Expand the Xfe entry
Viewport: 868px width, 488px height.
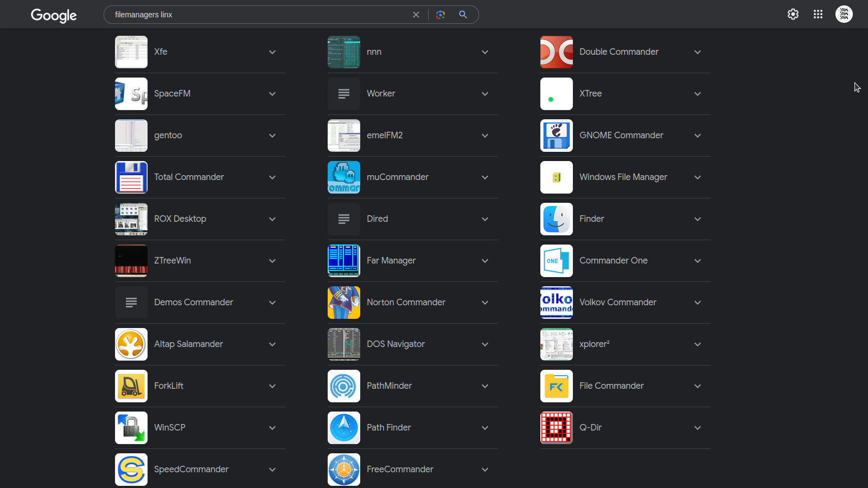(x=272, y=52)
